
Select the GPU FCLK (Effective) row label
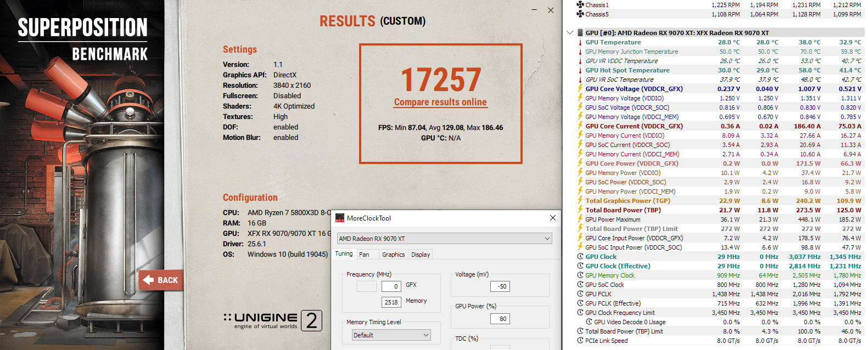click(613, 303)
